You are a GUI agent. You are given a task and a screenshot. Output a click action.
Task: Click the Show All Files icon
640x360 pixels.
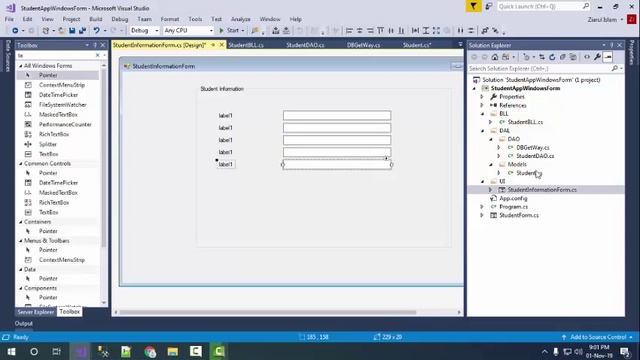(573, 57)
